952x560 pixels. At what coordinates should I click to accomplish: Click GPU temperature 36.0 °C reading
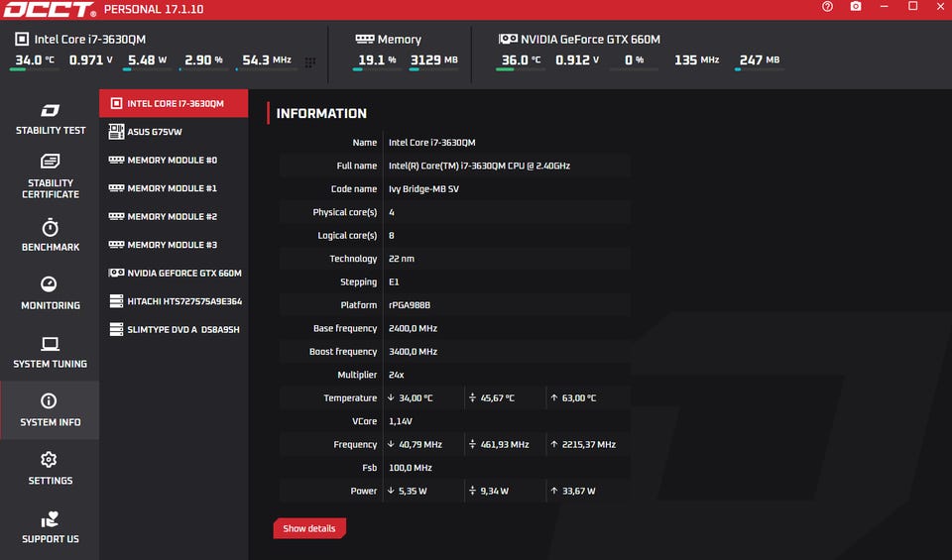tap(521, 60)
